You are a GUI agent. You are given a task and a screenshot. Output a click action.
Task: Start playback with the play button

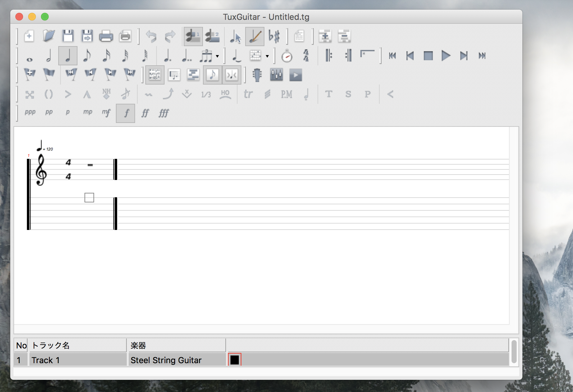point(446,56)
